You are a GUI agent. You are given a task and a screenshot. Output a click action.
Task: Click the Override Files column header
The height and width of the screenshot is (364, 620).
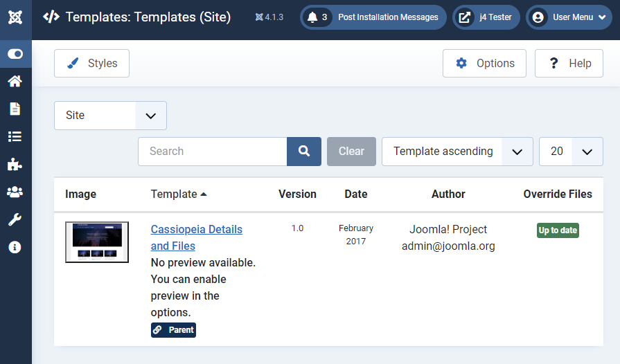click(x=558, y=194)
